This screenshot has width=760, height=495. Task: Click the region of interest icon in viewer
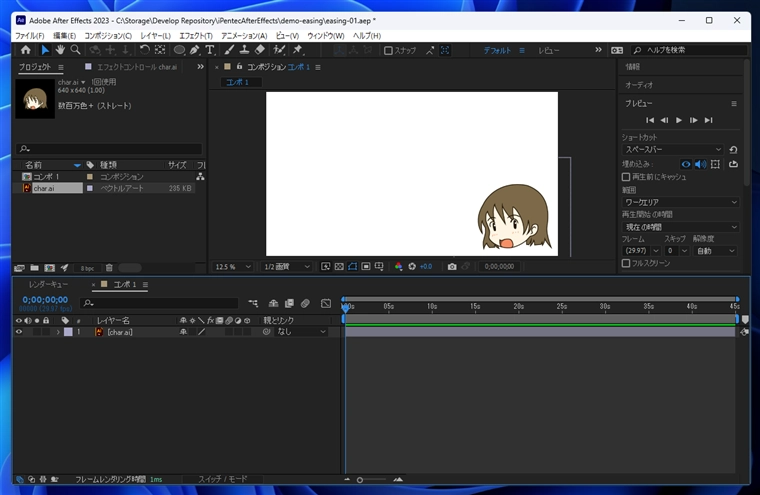coord(366,267)
